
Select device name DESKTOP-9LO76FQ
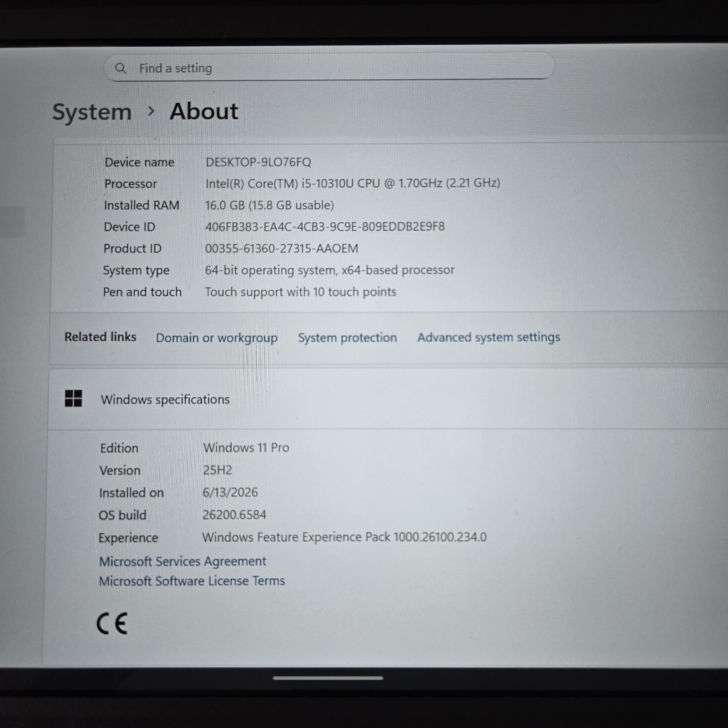coord(258,162)
